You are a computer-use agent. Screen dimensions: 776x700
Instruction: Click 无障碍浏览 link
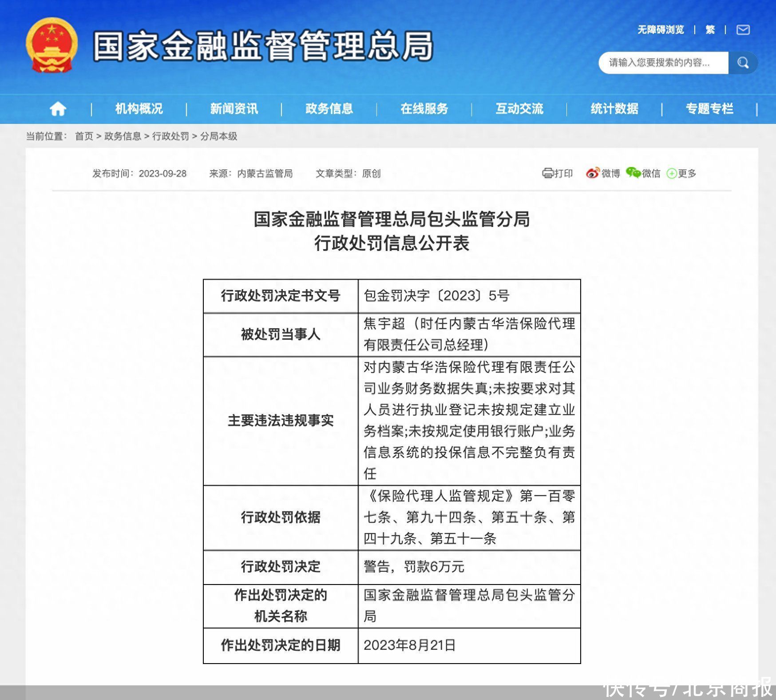pos(661,30)
